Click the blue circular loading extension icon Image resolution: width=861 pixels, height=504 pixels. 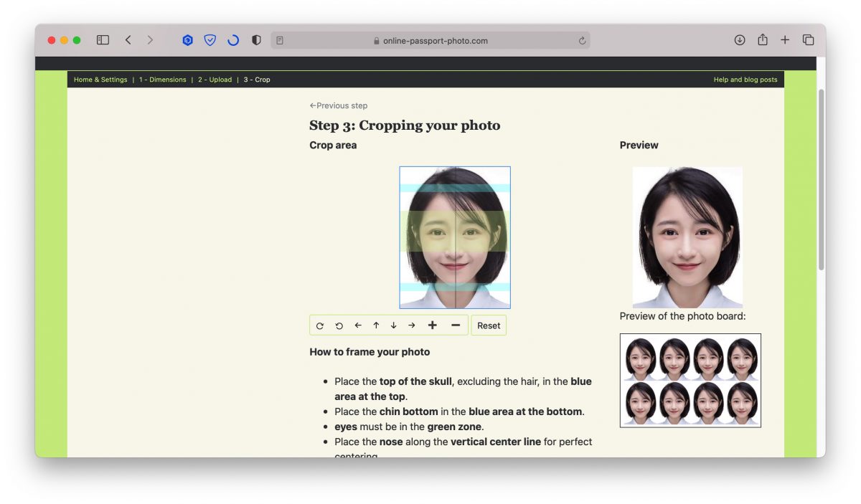233,40
